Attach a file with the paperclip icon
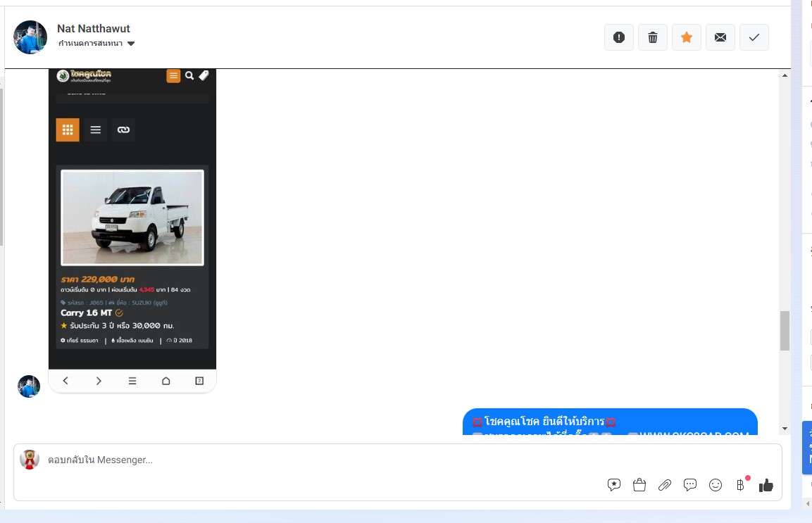Screen dimensions: 812x523 click(665, 484)
